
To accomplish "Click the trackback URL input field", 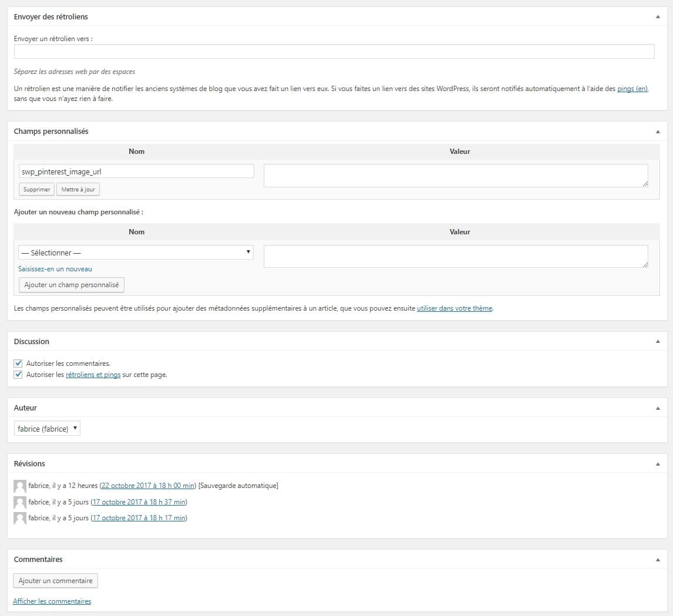I will 334,51.
